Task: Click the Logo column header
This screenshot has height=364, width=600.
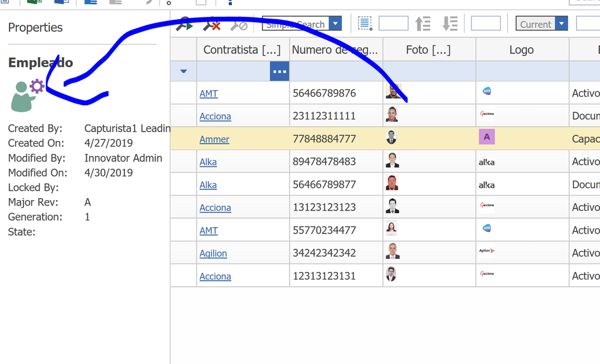Action: [521, 50]
